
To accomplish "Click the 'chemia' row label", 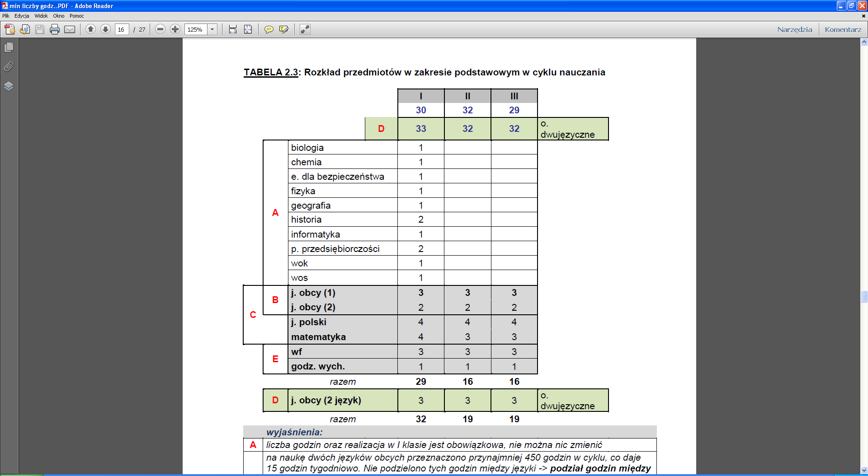I will [x=306, y=162].
